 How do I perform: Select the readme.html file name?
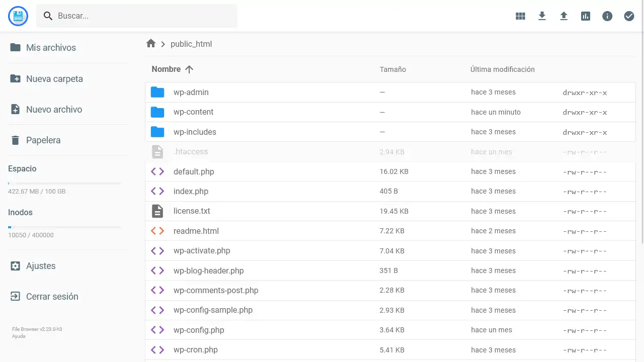pos(196,231)
